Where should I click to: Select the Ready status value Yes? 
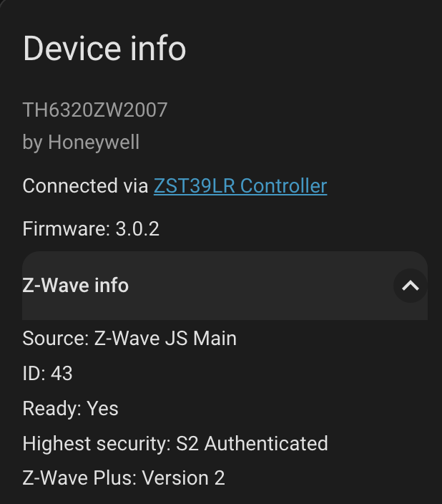click(103, 409)
